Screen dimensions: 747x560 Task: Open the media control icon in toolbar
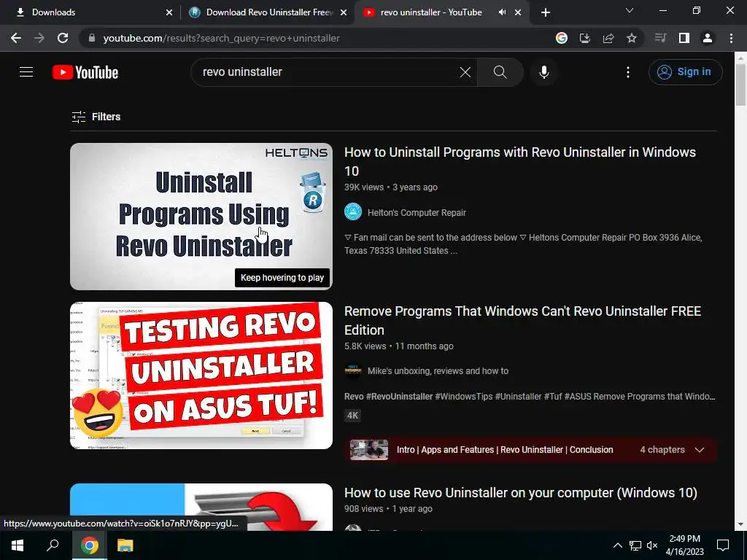[x=660, y=38]
